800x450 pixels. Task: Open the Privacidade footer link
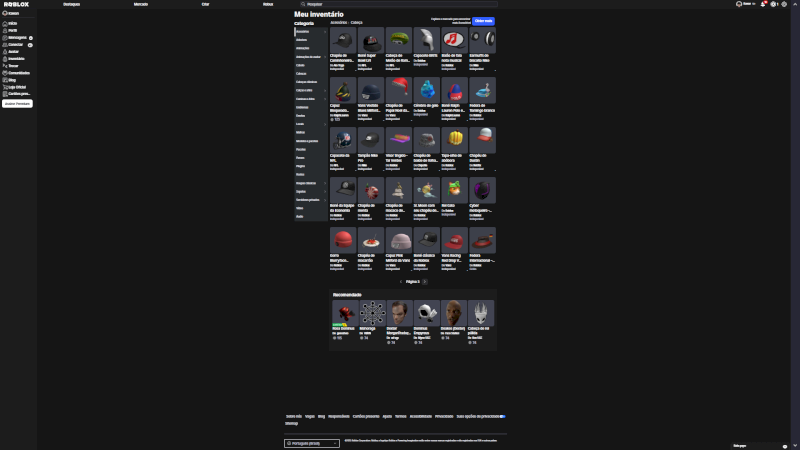tap(444, 416)
